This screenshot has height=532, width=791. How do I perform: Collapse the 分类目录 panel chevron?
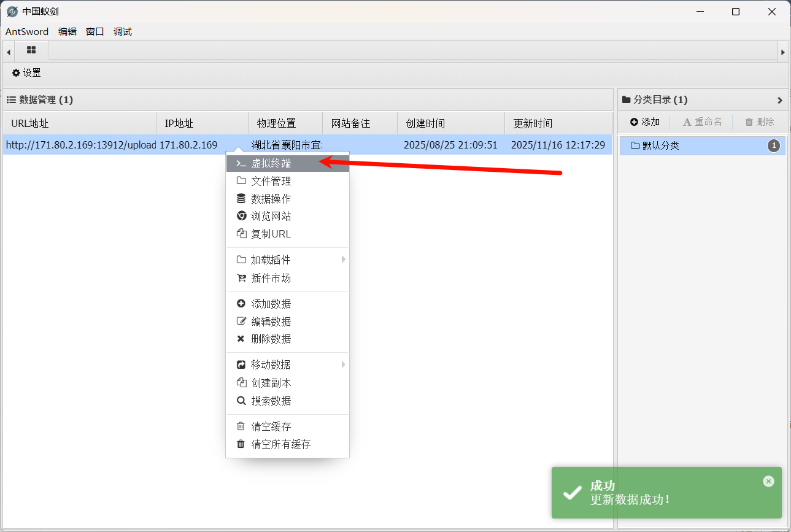point(780,99)
